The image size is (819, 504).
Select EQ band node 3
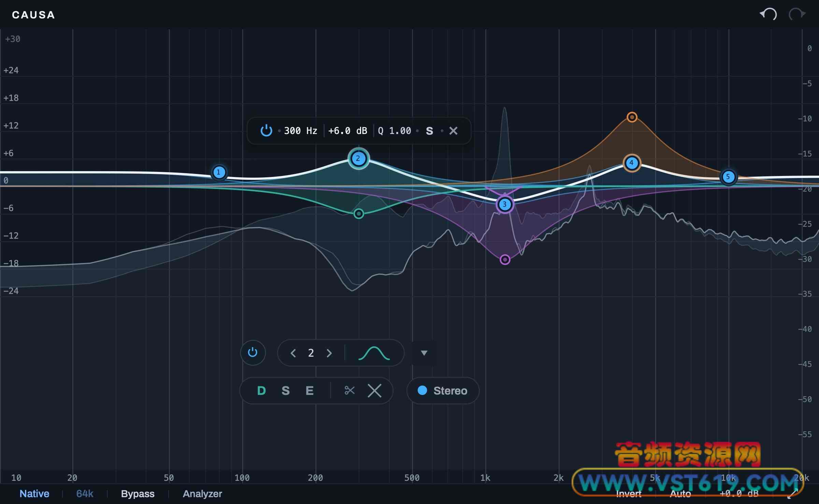click(x=505, y=205)
